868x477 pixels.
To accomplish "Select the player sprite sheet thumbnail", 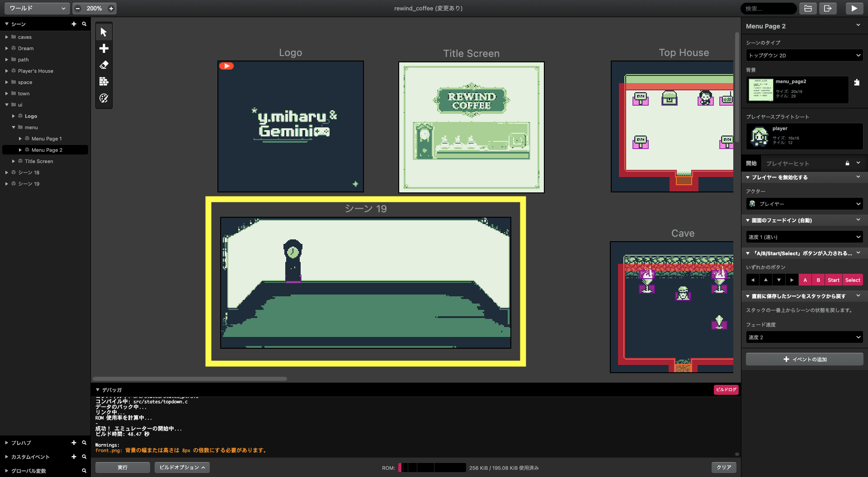I will 759,136.
